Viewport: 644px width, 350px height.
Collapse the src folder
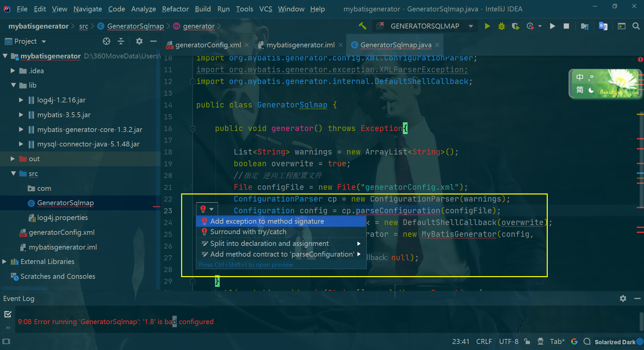pyautogui.click(x=13, y=173)
